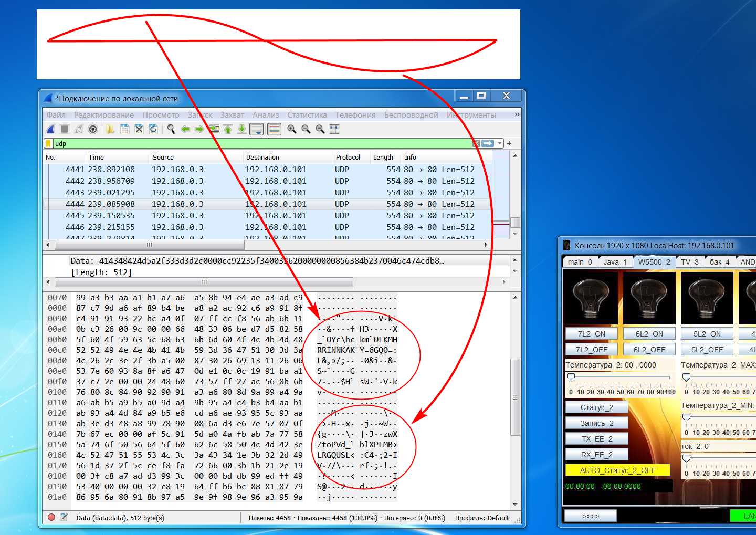
Task: Open the Просмотр menu
Action: tap(161, 114)
